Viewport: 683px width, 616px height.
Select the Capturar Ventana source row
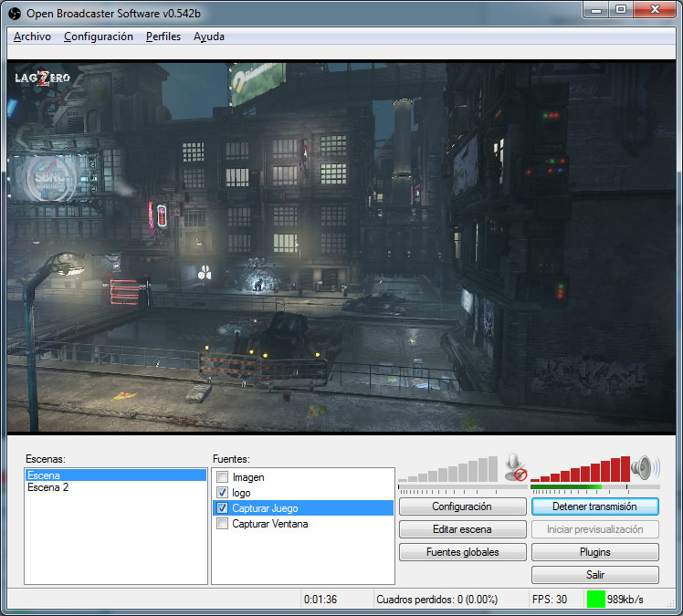(303, 523)
